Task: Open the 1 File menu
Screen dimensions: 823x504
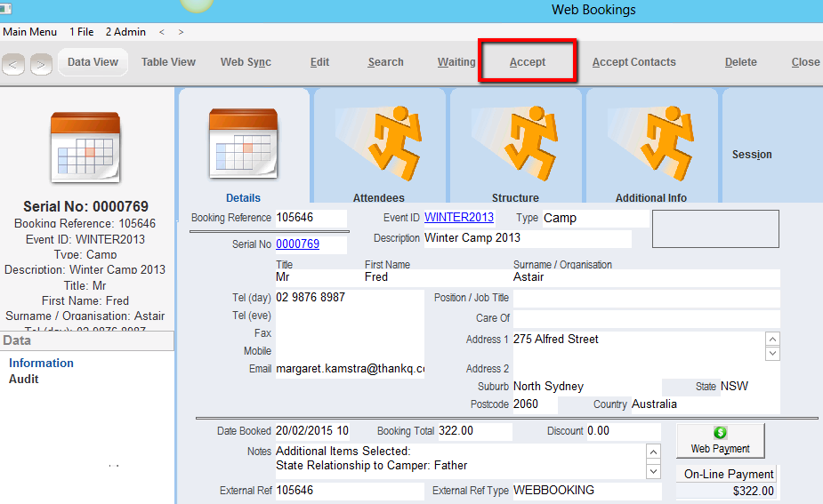Action: click(x=81, y=32)
